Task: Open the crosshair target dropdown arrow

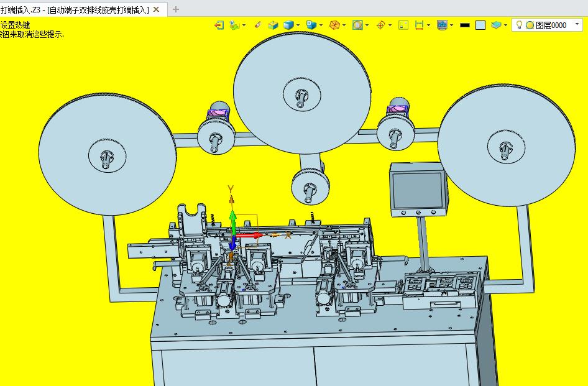Action: pyautogui.click(x=390, y=25)
